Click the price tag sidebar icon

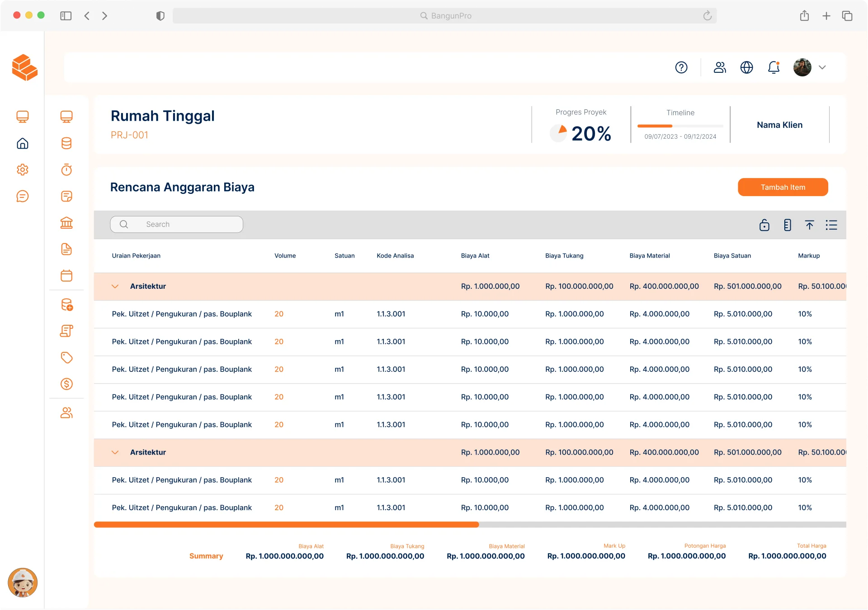(x=66, y=357)
